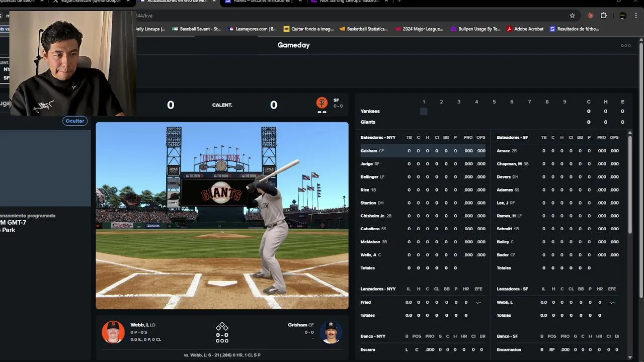The width and height of the screenshot is (644, 362).
Task: Open the Gameday options ellipsis
Action: pos(626,46)
